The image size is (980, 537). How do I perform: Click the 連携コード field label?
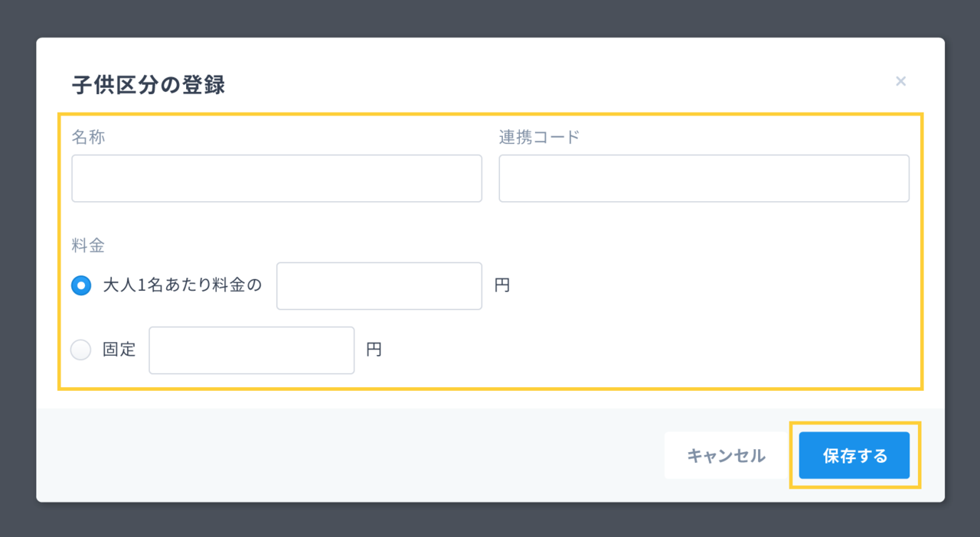[539, 137]
